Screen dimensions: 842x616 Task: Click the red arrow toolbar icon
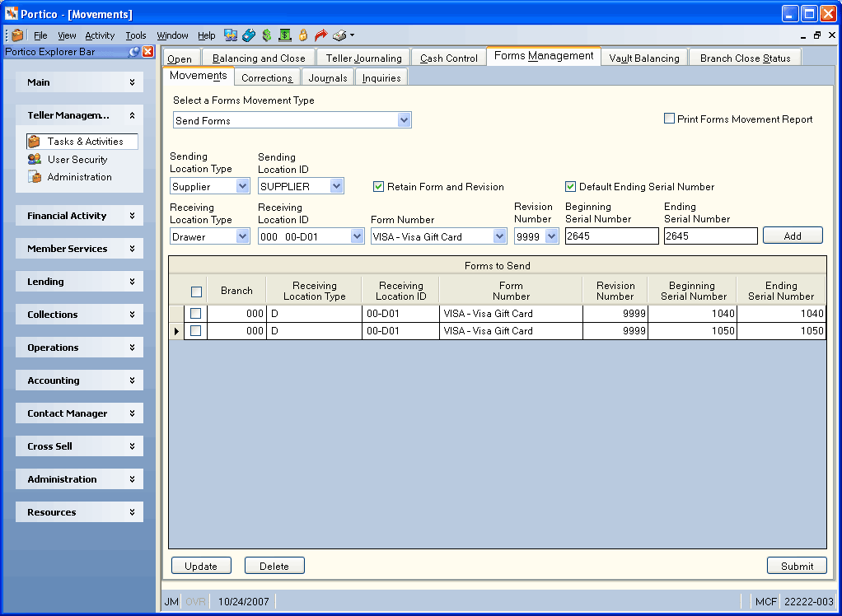coord(320,35)
